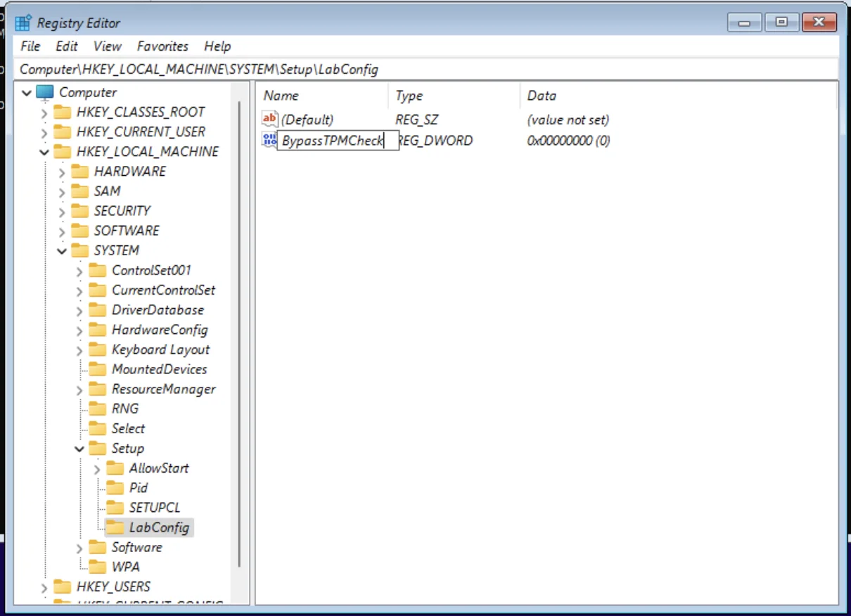Viewport: 851px width, 616px height.
Task: Click the LabConfig open folder icon
Action: 116,527
